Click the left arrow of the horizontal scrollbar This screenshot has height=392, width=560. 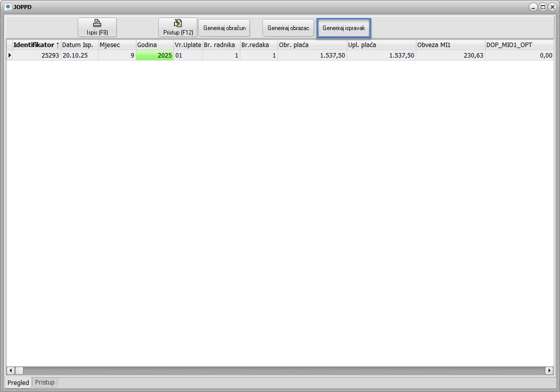point(10,370)
